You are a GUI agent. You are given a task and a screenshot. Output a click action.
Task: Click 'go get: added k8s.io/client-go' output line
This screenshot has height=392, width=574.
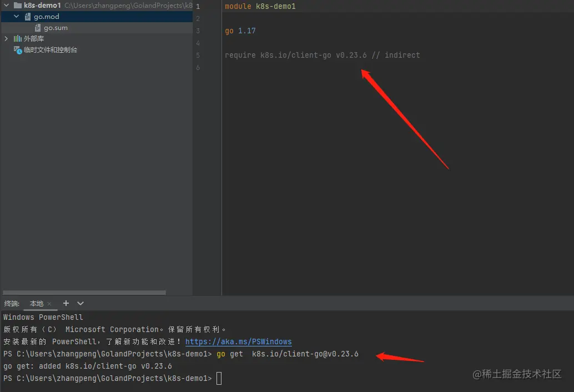(x=88, y=366)
